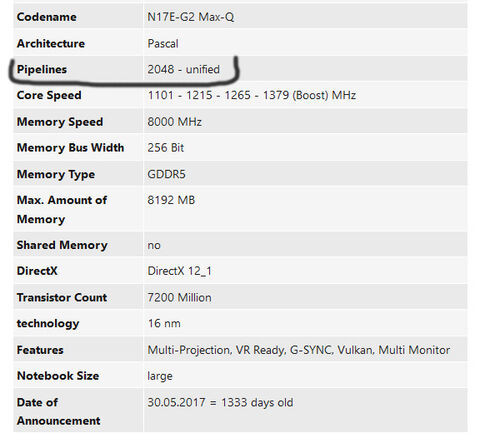This screenshot has width=480, height=443.
Task: Click the circled Pipelines label
Action: 42,69
